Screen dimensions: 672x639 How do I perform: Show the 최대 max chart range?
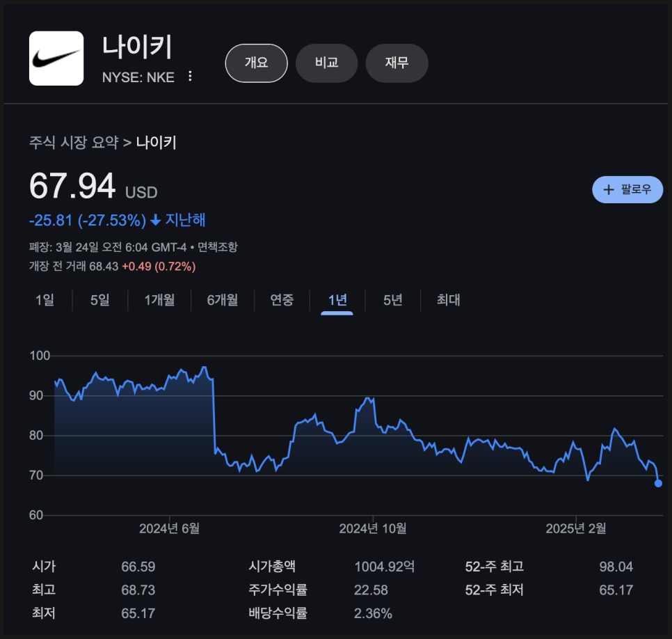click(448, 300)
